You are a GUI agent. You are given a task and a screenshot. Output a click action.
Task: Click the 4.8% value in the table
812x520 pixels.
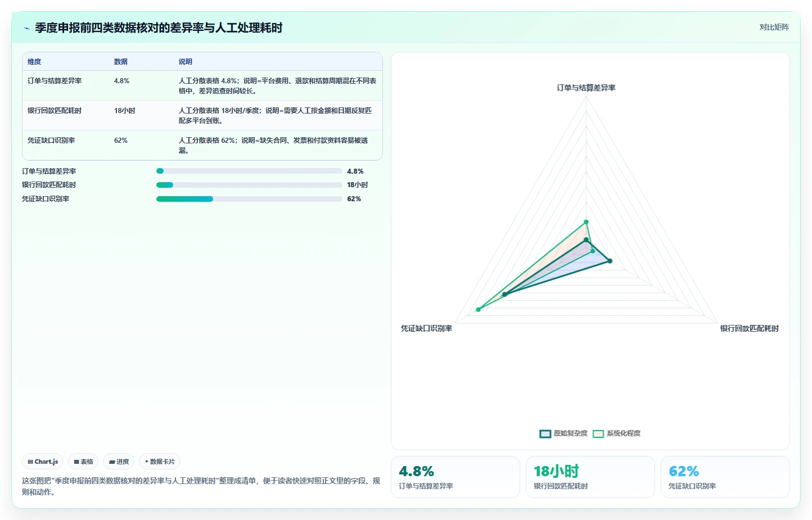pos(121,81)
